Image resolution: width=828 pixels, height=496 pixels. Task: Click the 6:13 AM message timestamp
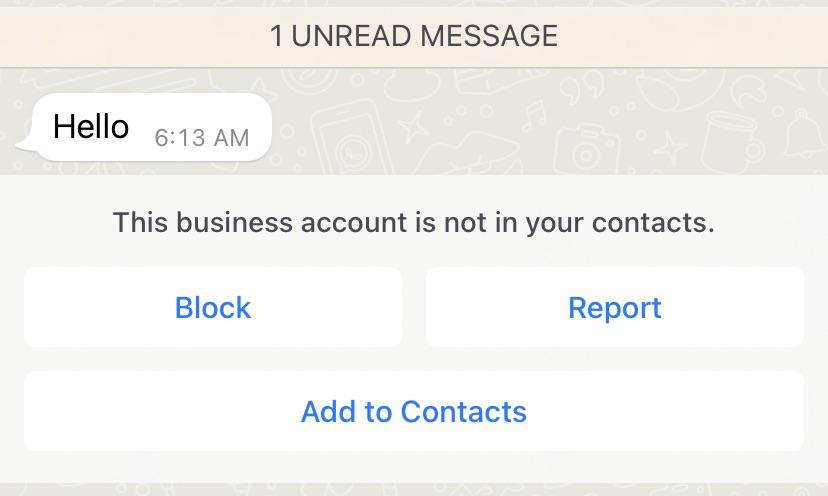tap(201, 138)
